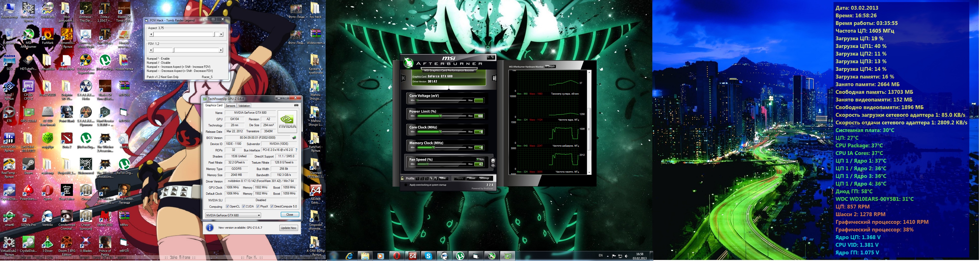The image size is (980, 261).
Task: Toggle the OpenCL checkbox in GPU-Z
Action: point(227,207)
